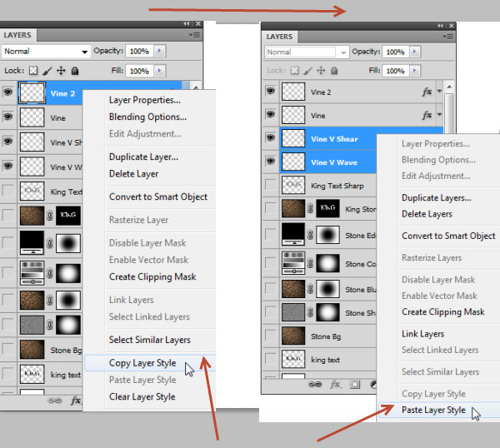Screen dimensions: 500x448
Task: Select LAYERS tab in right panel
Action: click(x=280, y=37)
